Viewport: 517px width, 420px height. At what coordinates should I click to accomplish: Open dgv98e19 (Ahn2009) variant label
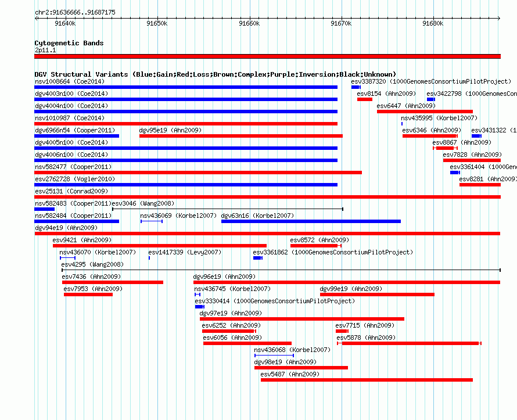pos(285,362)
